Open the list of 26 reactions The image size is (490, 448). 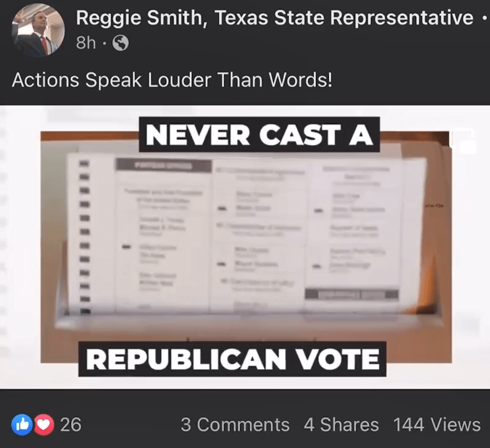pos(70,425)
